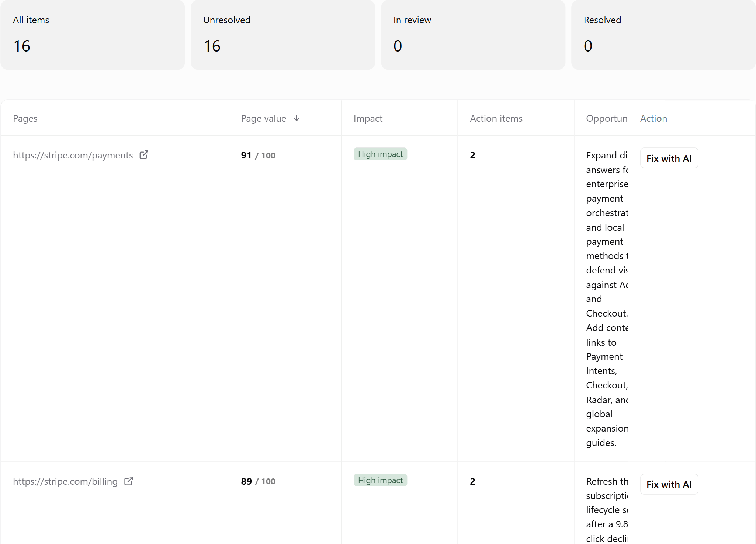Filter by Unresolved card
The width and height of the screenshot is (756, 544).
click(x=283, y=35)
